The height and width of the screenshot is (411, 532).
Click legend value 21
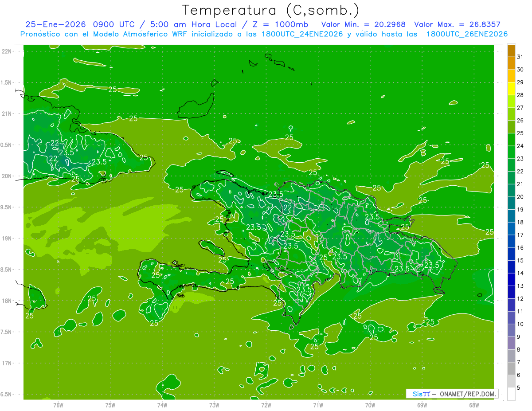tap(520, 184)
